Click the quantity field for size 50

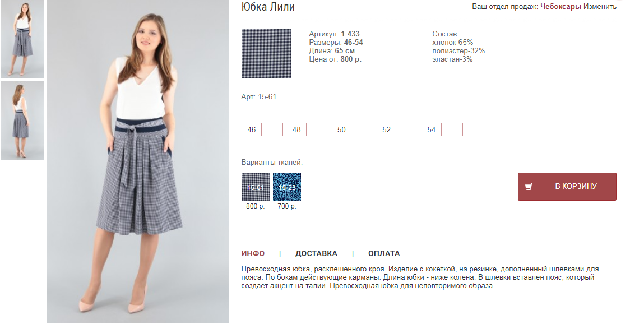click(362, 129)
